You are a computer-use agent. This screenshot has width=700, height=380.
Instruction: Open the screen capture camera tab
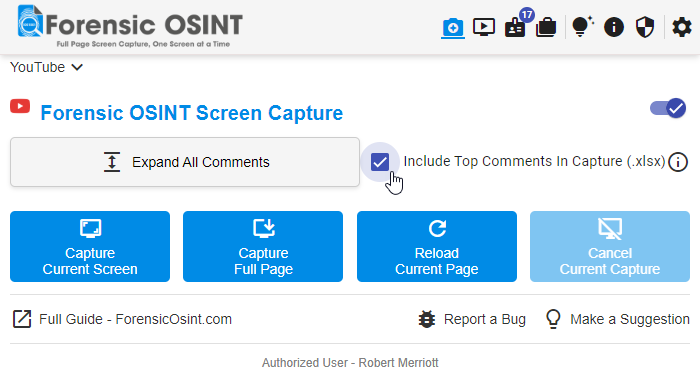click(453, 28)
